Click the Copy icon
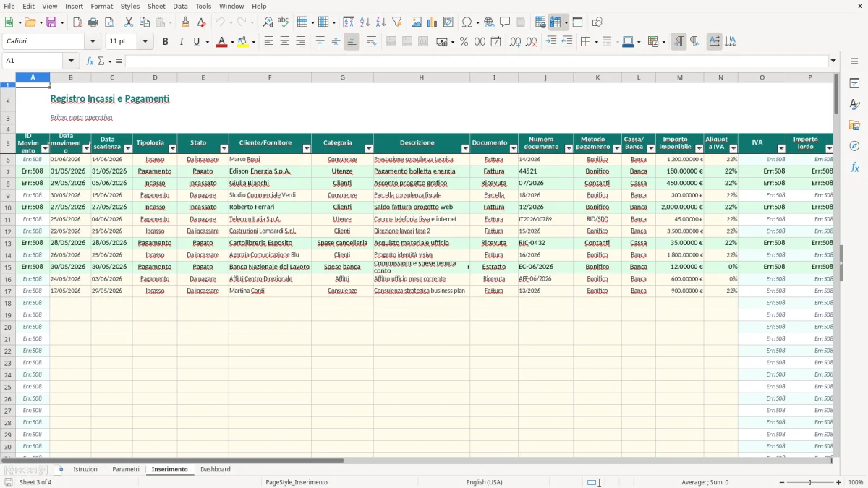Viewport: 868px width, 488px height. [145, 22]
